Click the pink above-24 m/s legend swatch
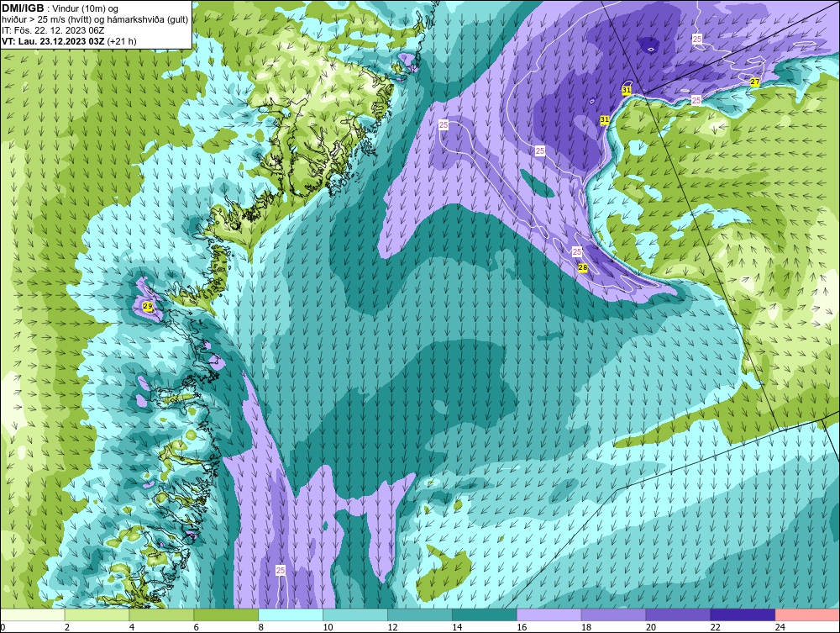Screen dimensions: 840x633 [x=807, y=615]
